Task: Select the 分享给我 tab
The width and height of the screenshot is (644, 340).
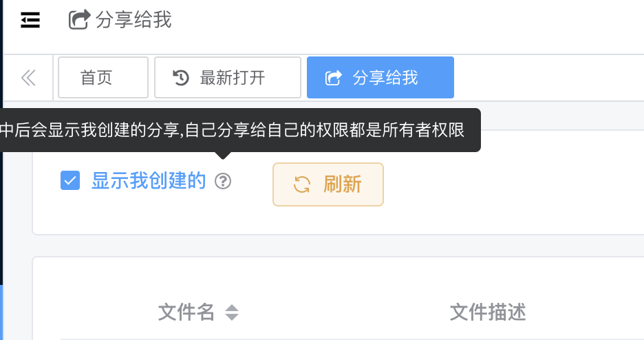Action: point(380,78)
